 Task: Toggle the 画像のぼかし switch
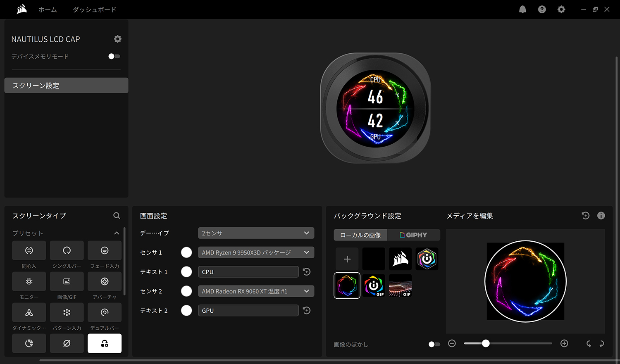coord(434,344)
